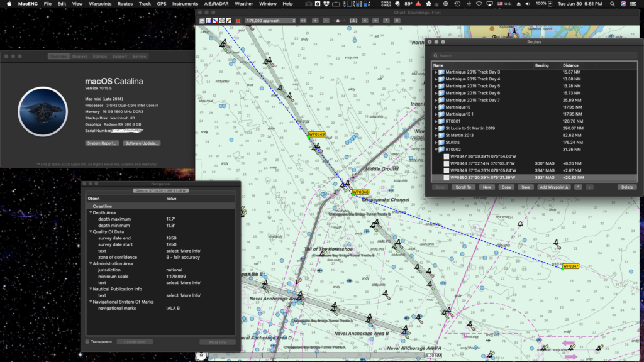Screen dimensions: 644x362
Task: Click the Delete button in Routes
Action: [627, 187]
